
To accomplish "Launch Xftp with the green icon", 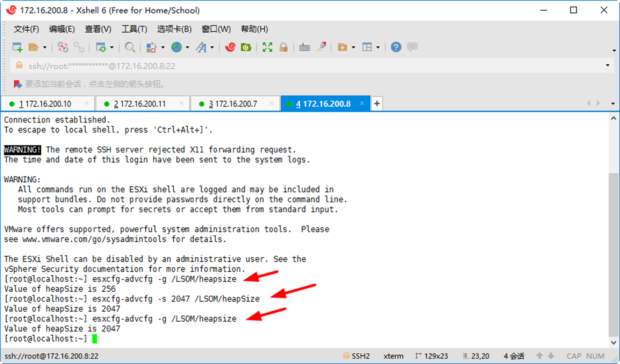I will (x=246, y=47).
